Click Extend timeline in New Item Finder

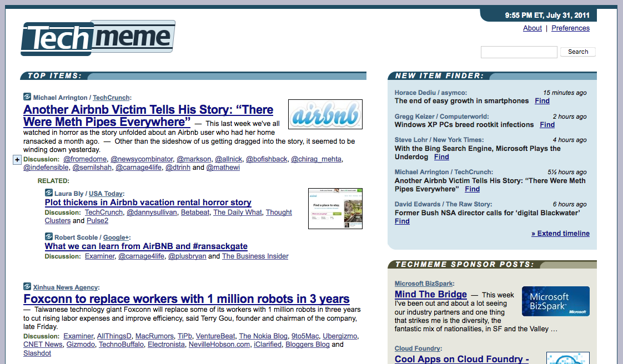pos(560,233)
